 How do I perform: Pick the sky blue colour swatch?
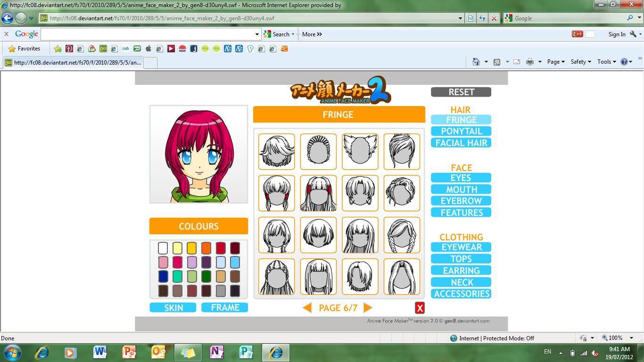coord(235,262)
